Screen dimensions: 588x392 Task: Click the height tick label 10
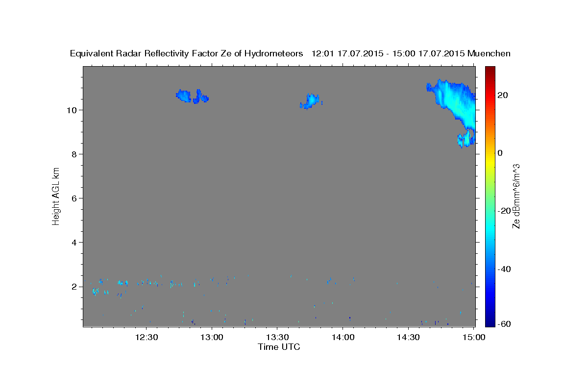click(x=72, y=110)
